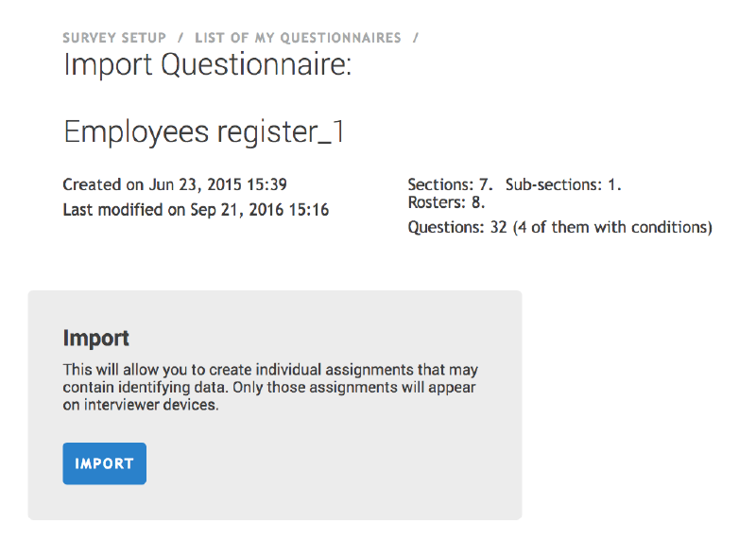
Task: Click the bold Import panel heading
Action: tap(96, 338)
